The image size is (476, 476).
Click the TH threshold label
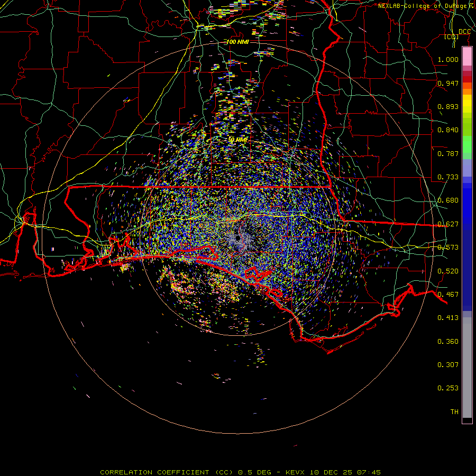(454, 412)
